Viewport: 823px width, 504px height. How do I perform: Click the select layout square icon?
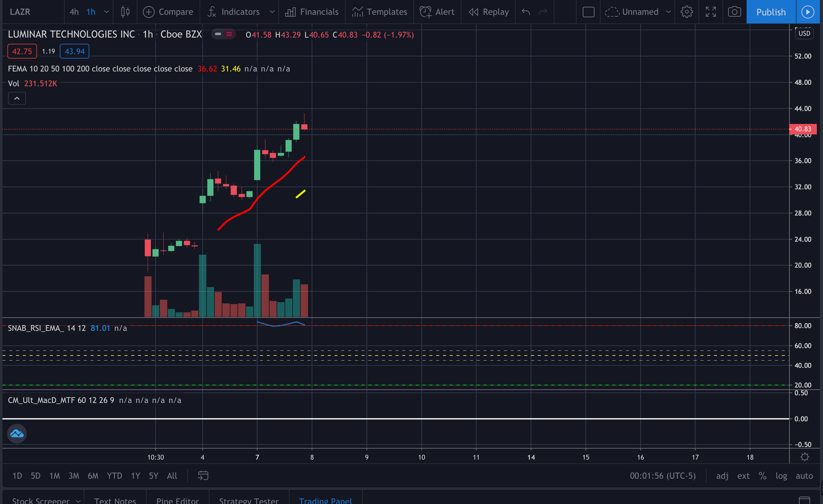[588, 12]
